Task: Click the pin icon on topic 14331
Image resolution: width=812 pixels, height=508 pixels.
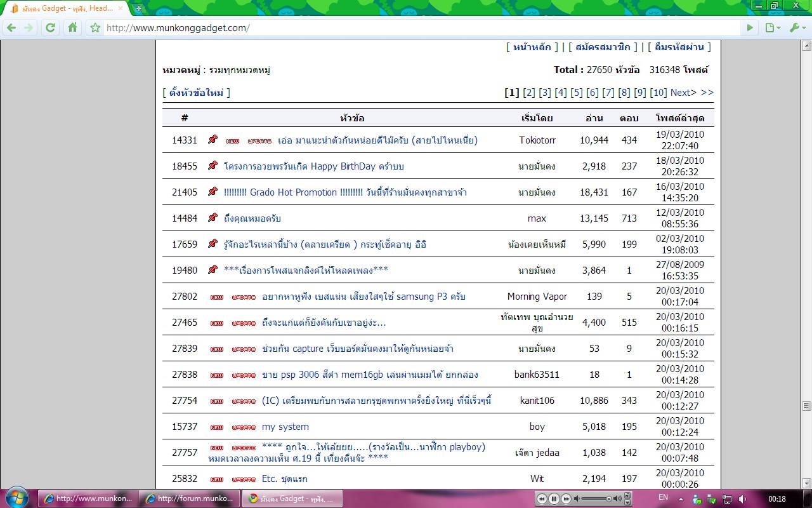Action: point(213,140)
